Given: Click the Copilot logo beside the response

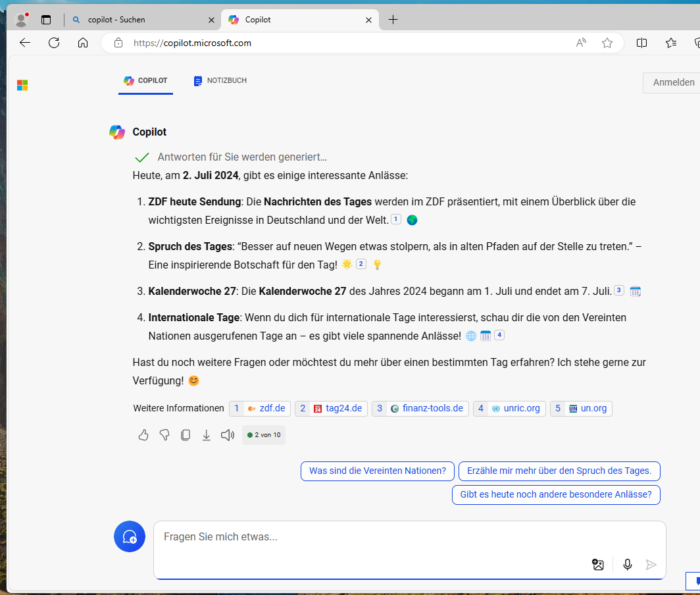Looking at the screenshot, I should click(117, 132).
